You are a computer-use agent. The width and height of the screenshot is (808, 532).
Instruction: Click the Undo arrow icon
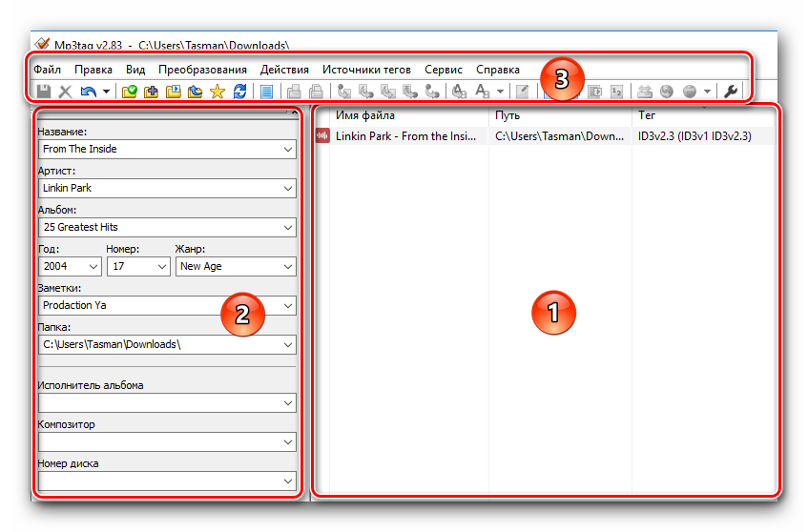[x=88, y=92]
